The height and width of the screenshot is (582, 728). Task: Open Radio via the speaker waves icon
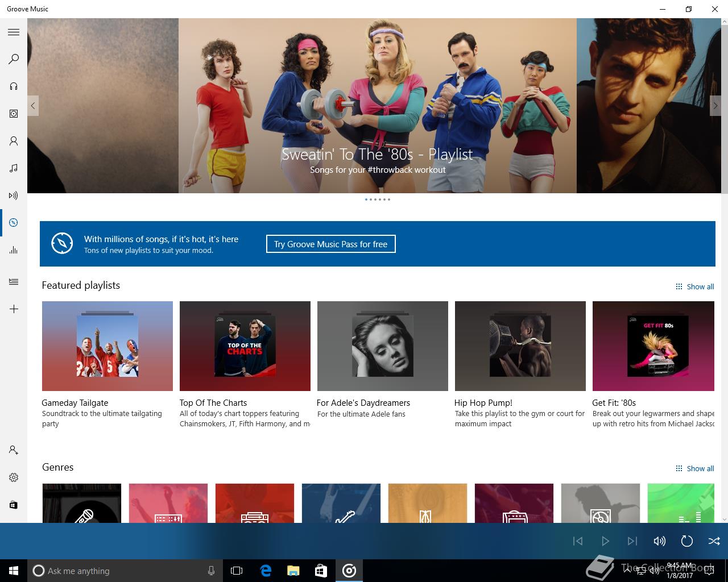click(x=14, y=196)
